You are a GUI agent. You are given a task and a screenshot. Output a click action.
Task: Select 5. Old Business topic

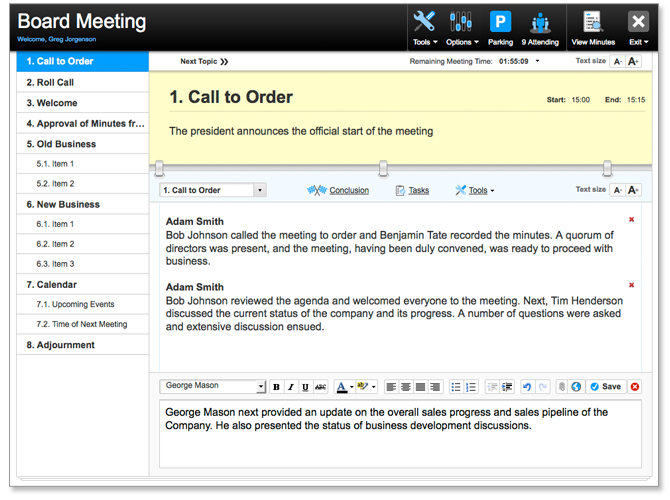coord(82,144)
